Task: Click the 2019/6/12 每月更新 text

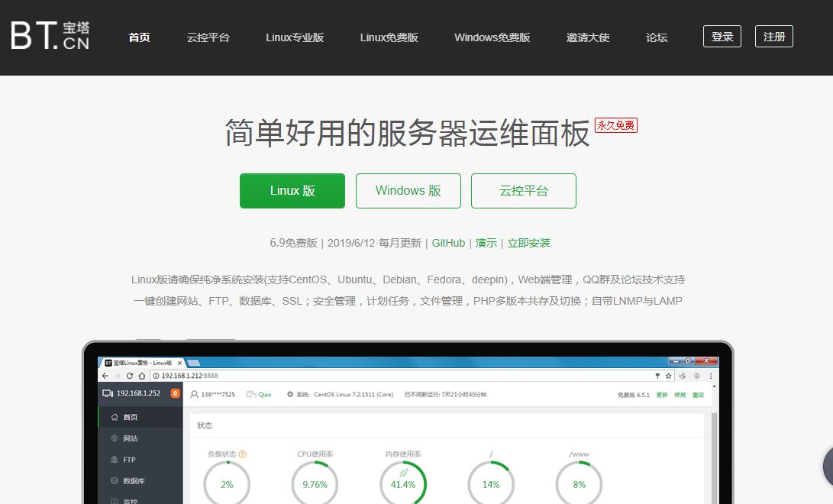Action: [374, 243]
